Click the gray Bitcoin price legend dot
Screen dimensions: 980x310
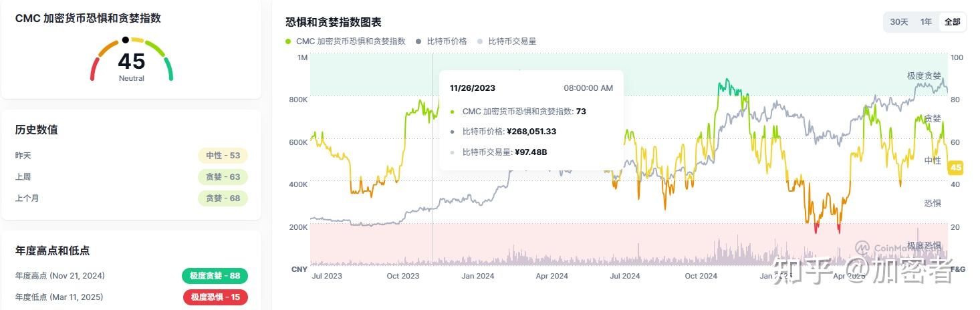click(x=419, y=41)
